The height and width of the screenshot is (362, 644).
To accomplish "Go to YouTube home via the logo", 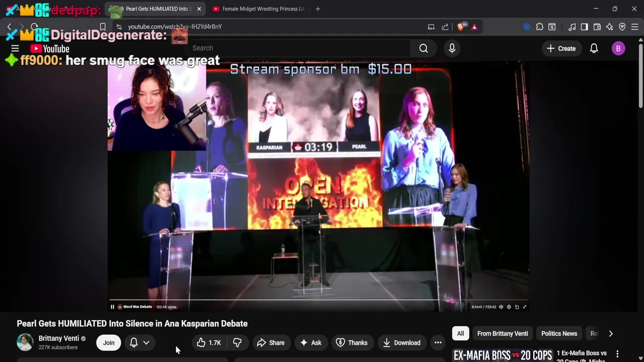I will pyautogui.click(x=49, y=49).
